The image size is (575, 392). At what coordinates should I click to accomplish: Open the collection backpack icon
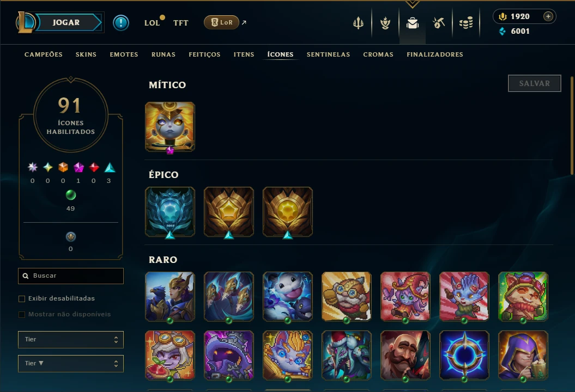[x=413, y=23]
